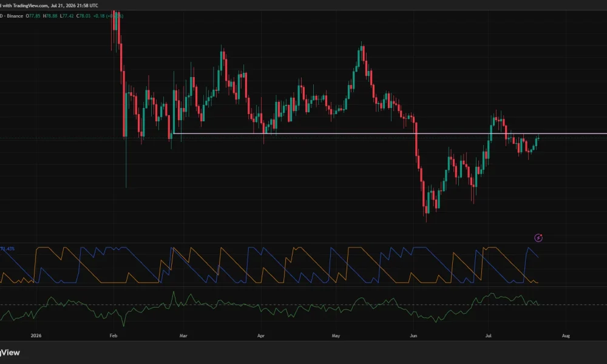Click the Aug label on time axis
This screenshot has height=364, width=607.
click(566, 335)
